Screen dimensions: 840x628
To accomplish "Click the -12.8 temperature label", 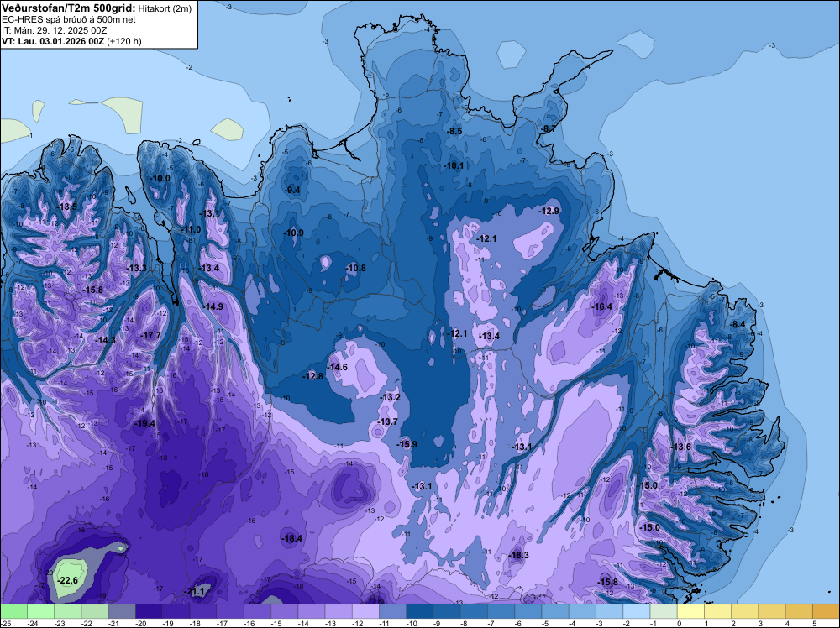I will pyautogui.click(x=313, y=376).
